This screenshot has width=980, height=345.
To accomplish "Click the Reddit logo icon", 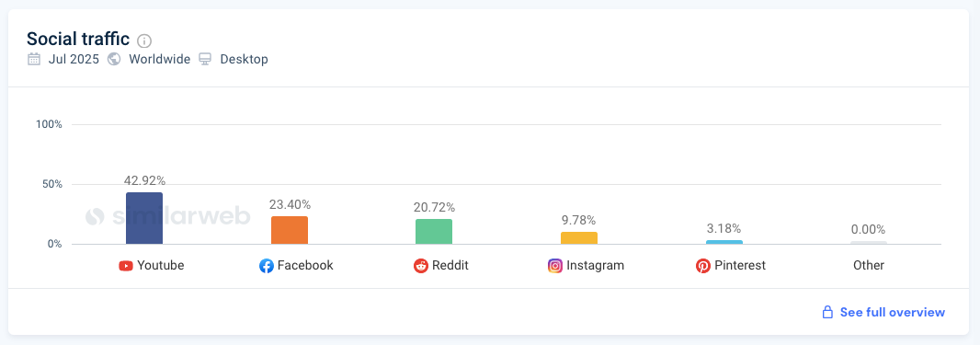I will [421, 266].
